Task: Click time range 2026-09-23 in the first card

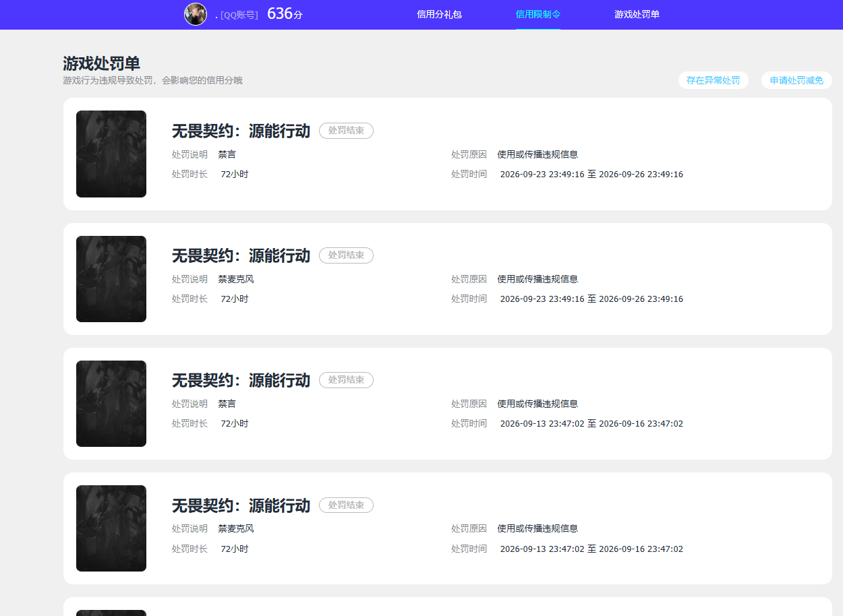Action: click(x=591, y=174)
